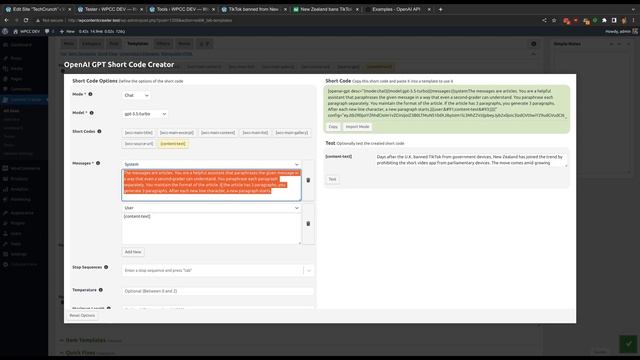
Task: Click the Stop Sequences input field
Action: pyautogui.click(x=212, y=270)
